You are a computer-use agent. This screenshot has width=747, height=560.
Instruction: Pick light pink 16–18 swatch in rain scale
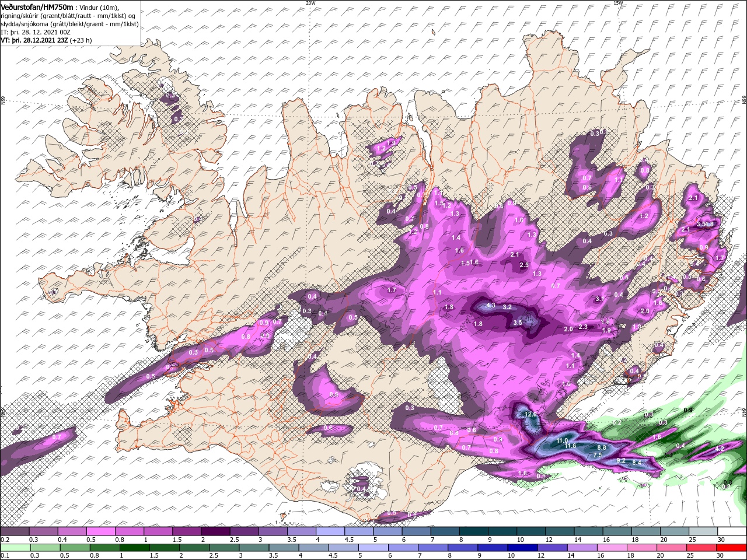[612, 548]
